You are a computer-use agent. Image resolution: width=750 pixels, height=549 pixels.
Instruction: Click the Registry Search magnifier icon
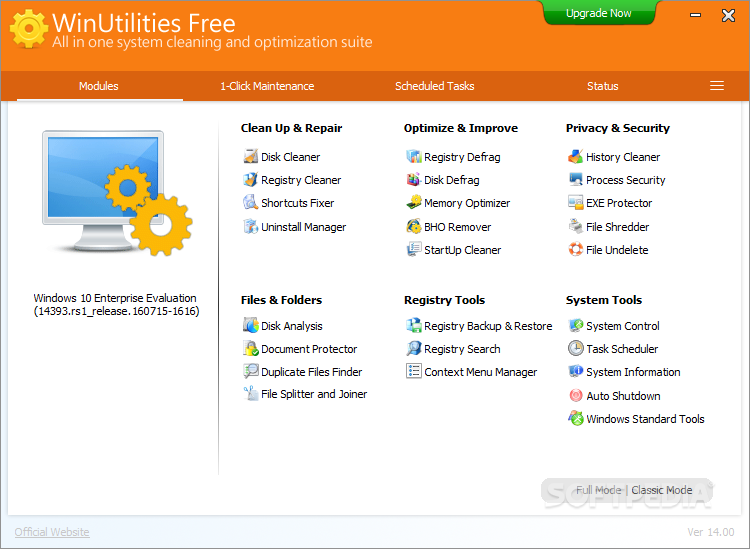[414, 349]
